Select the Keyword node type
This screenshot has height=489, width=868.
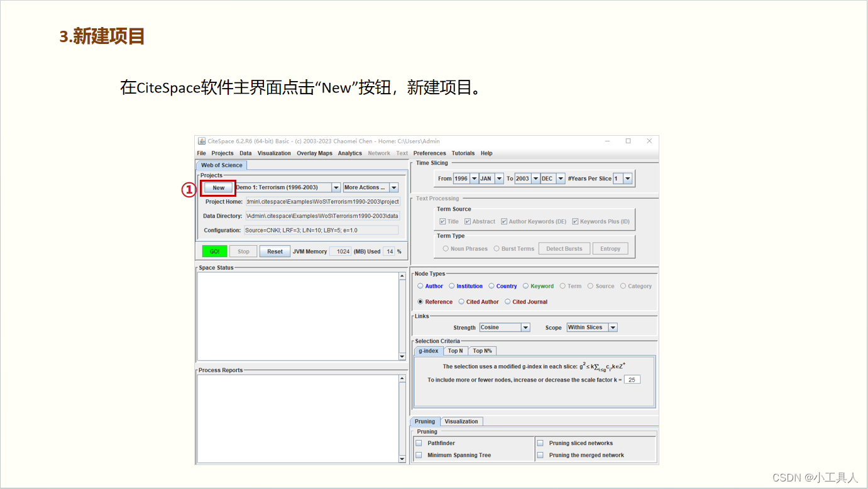tap(525, 286)
